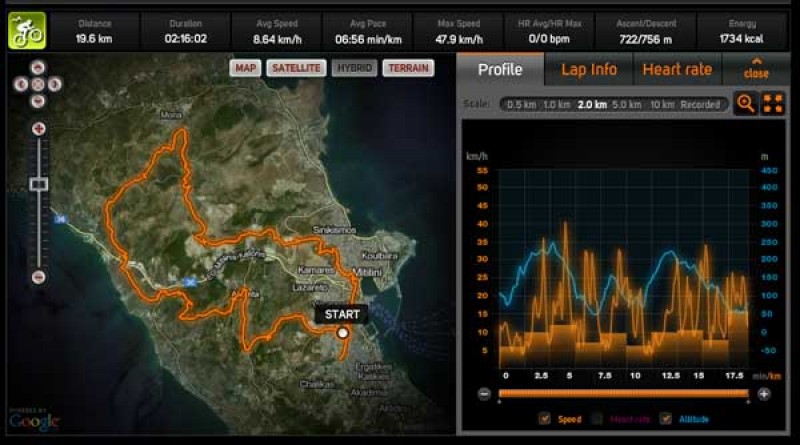Set chart scale to 10 km
This screenshot has width=800, height=445.
(x=662, y=105)
